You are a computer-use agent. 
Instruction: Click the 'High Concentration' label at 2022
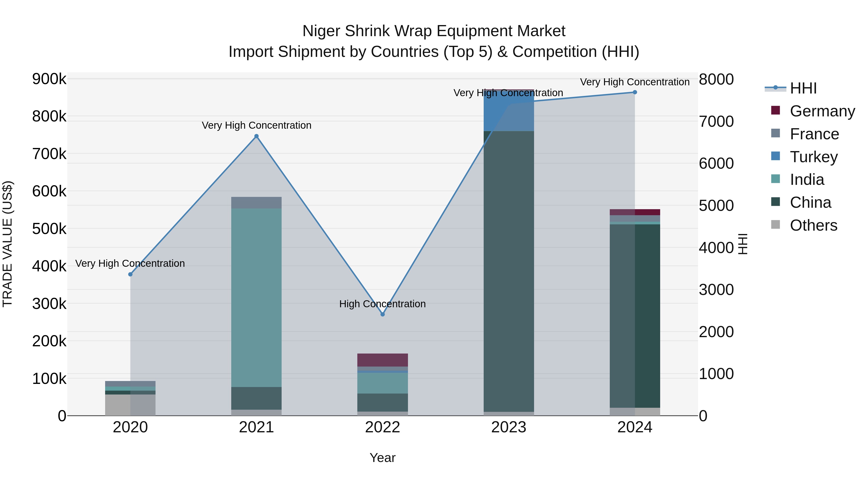[382, 304]
